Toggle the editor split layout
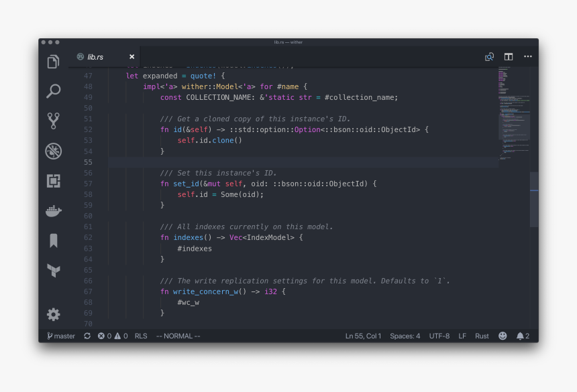 508,56
